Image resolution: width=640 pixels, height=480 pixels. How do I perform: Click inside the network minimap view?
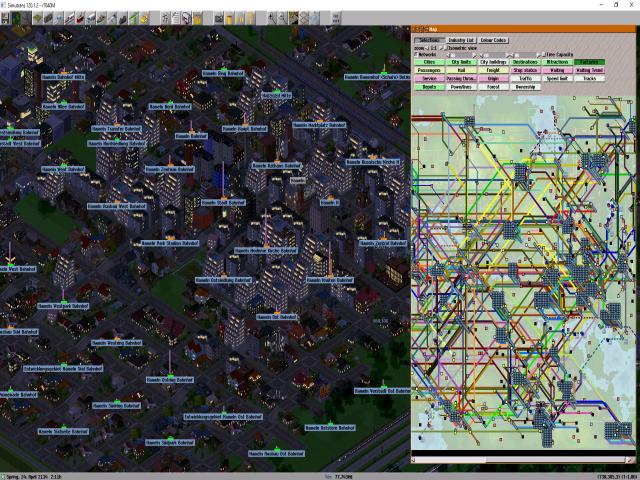pyautogui.click(x=523, y=272)
